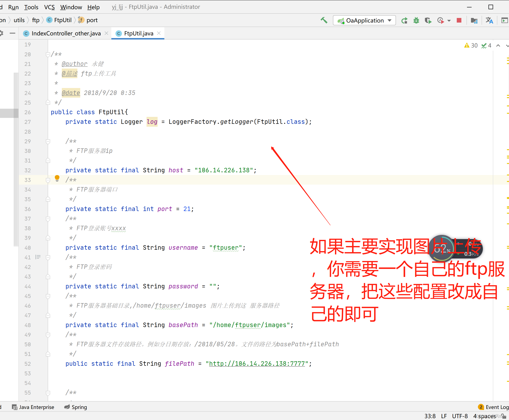Click the @date tag in Javadoc
This screenshot has width=509, height=420.
pyautogui.click(x=71, y=93)
